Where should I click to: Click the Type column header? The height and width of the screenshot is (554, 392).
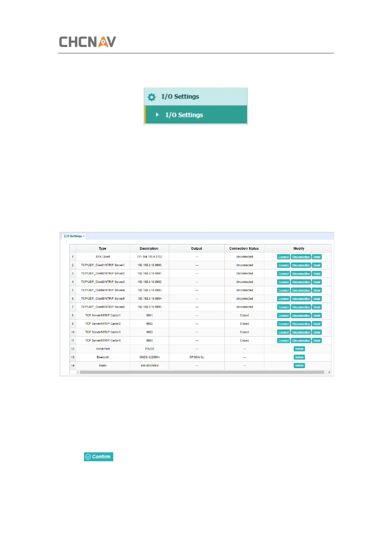point(103,248)
